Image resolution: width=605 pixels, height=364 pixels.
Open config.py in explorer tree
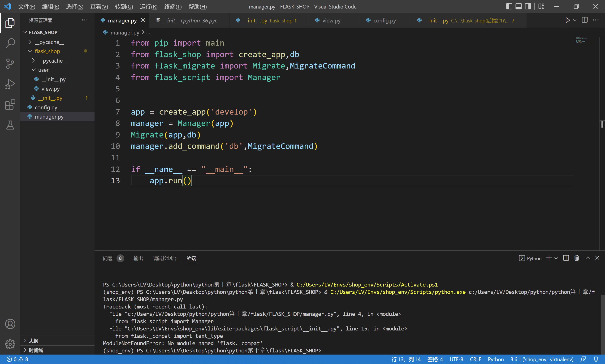tap(57, 107)
